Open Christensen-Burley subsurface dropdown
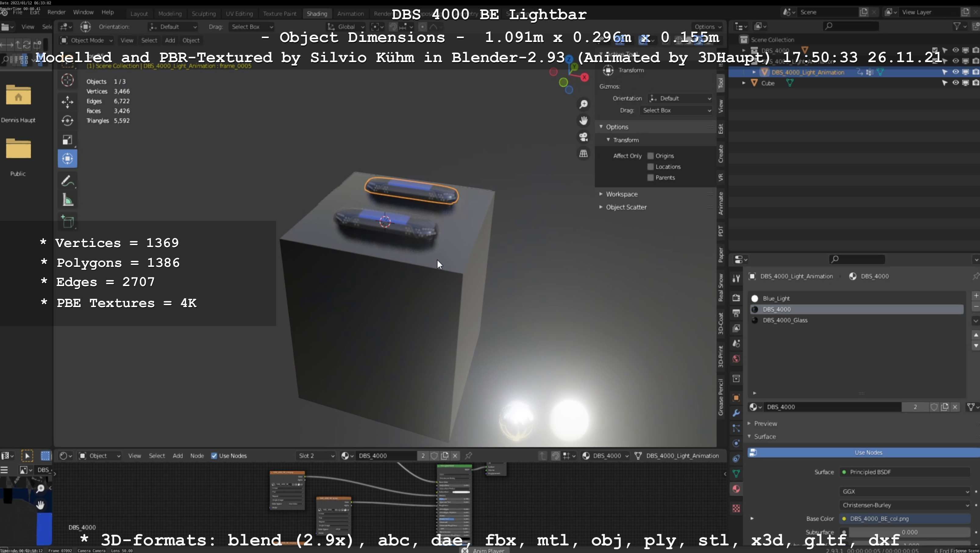The image size is (980, 553). point(905,505)
